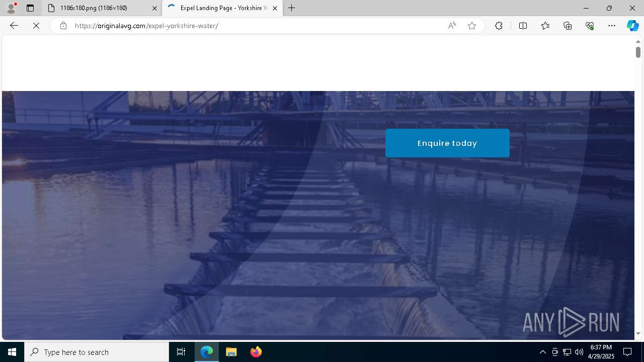Click the taskbar search box
Screen dimensions: 644x362
click(x=97, y=352)
